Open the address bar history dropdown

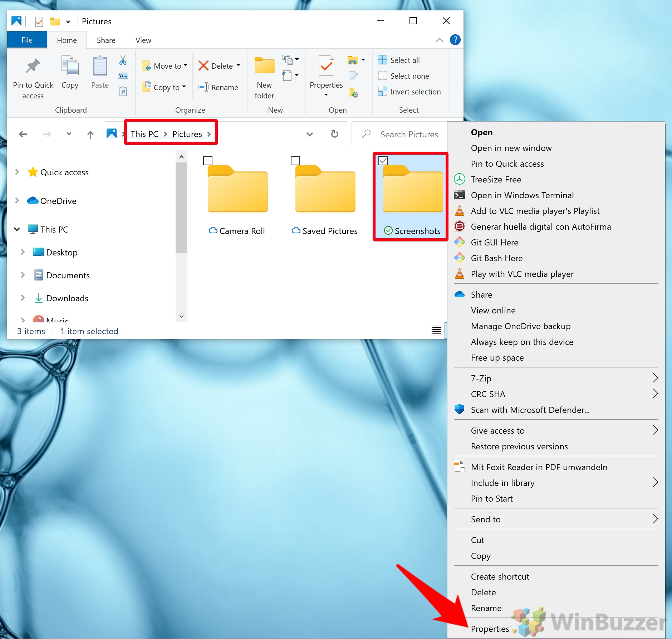pyautogui.click(x=310, y=134)
